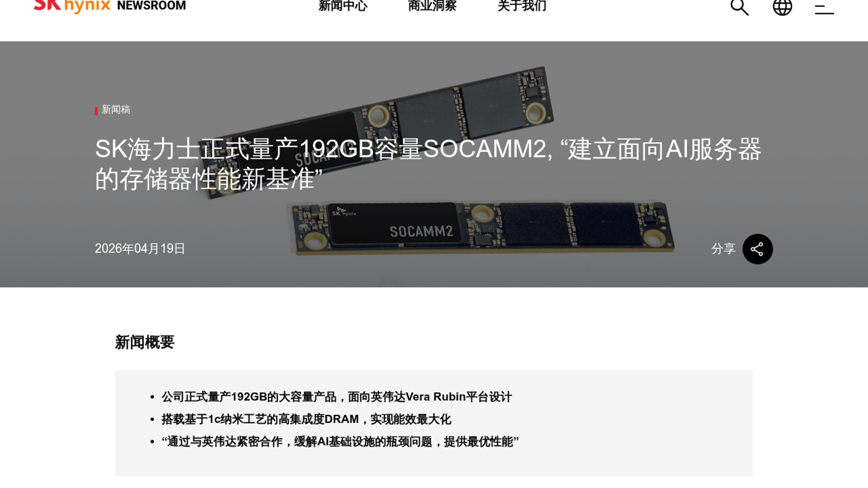Click the second bullet about 1c纳米 DRAM
Viewport: 868px width, 488px height.
pyautogui.click(x=306, y=419)
